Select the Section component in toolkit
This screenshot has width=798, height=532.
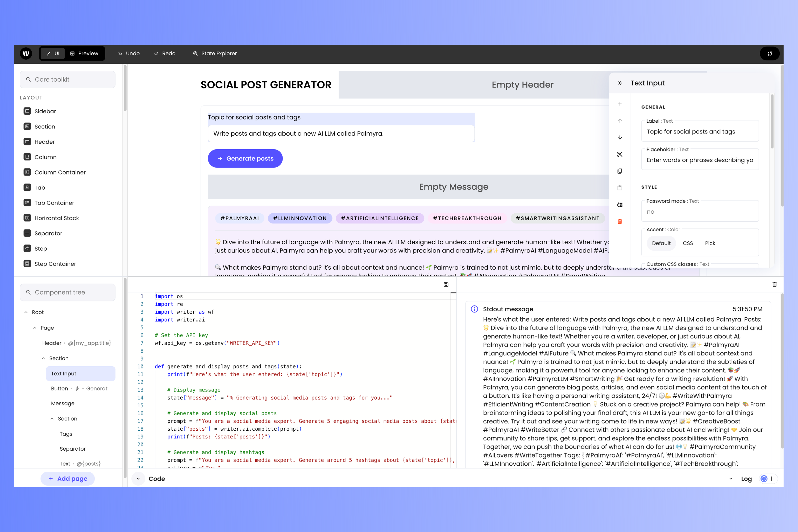[x=44, y=126]
